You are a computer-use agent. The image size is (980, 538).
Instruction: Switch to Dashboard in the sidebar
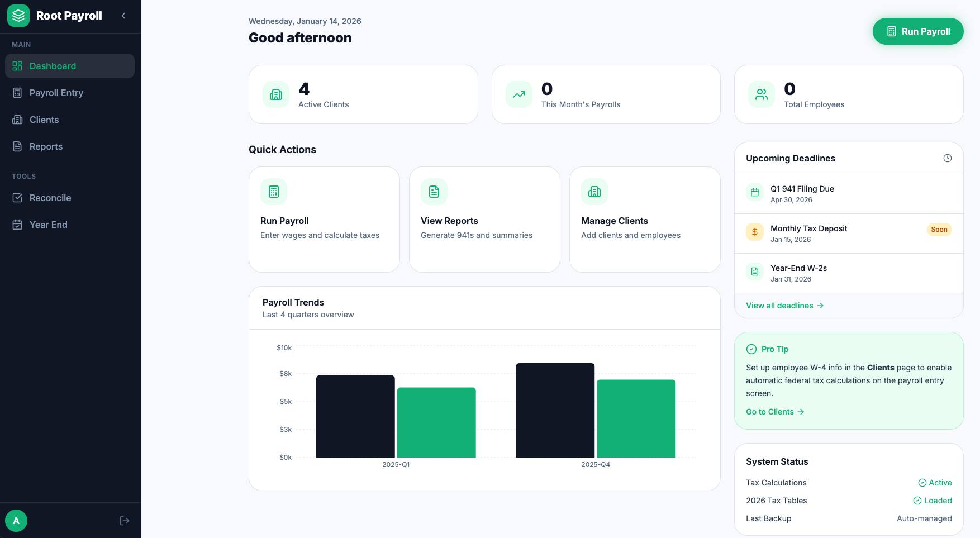click(x=53, y=66)
